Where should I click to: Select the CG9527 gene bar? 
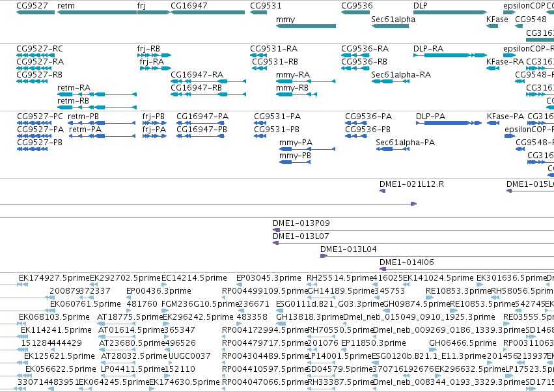pos(35,12)
